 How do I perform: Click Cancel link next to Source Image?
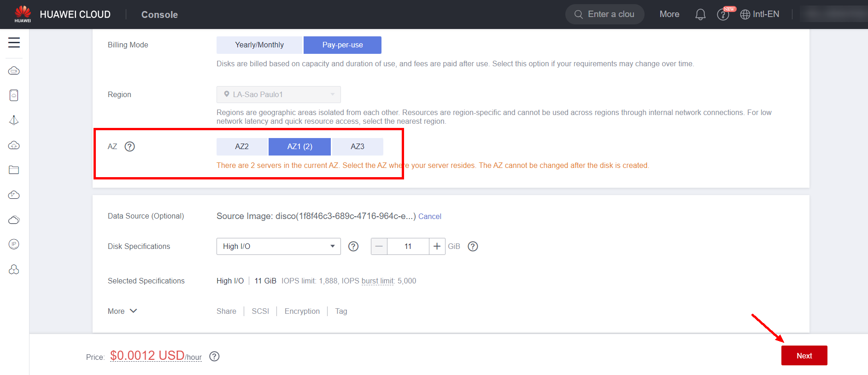coord(429,217)
